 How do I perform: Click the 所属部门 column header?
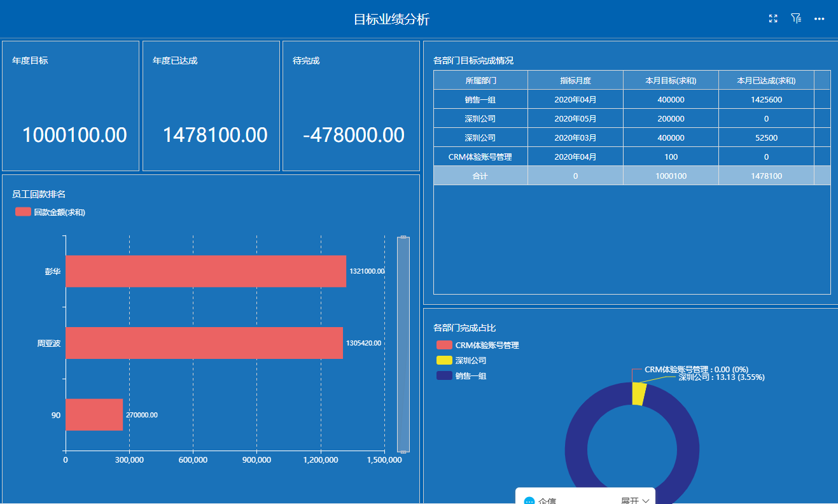tap(480, 80)
